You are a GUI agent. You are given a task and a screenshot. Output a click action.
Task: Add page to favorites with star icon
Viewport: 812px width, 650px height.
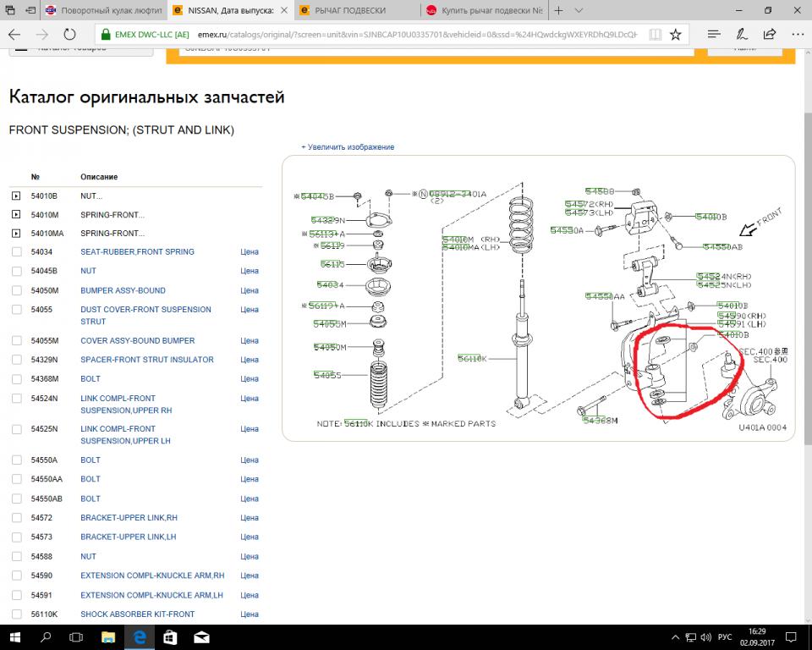[675, 35]
